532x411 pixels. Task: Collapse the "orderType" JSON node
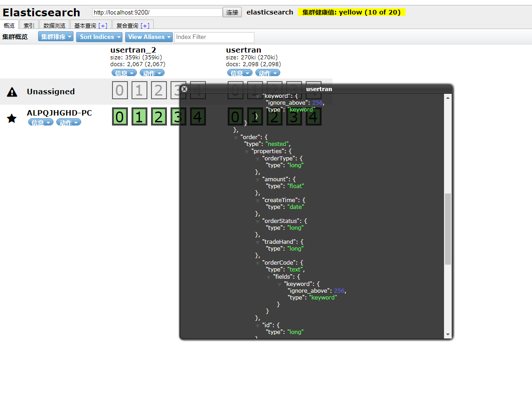258,159
